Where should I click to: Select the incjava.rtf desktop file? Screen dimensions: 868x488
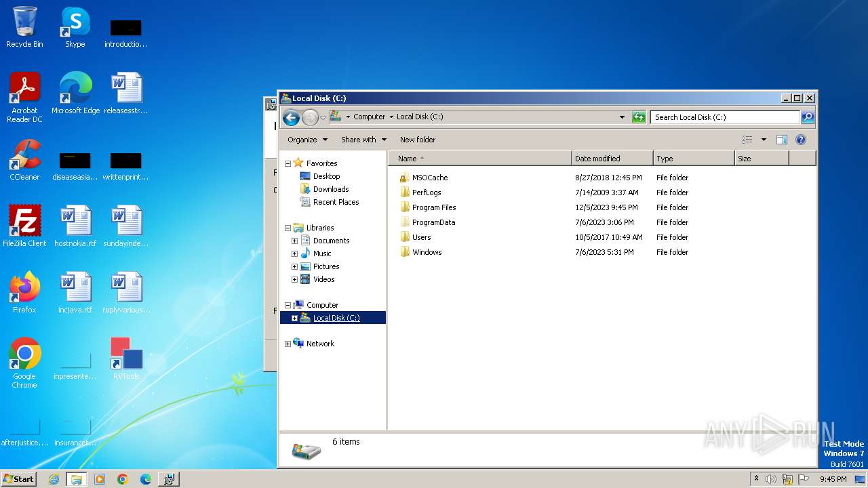(75, 293)
